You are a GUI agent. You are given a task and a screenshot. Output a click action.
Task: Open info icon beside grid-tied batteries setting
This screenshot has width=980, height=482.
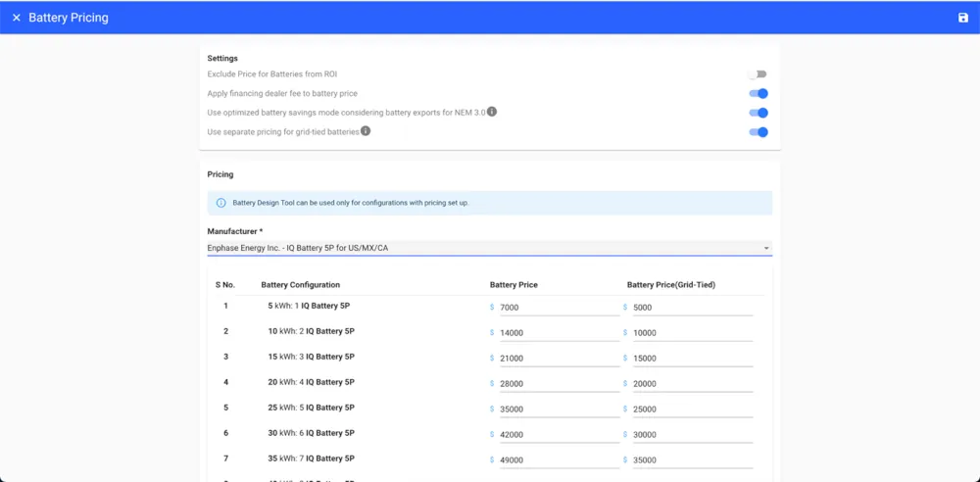pos(366,131)
